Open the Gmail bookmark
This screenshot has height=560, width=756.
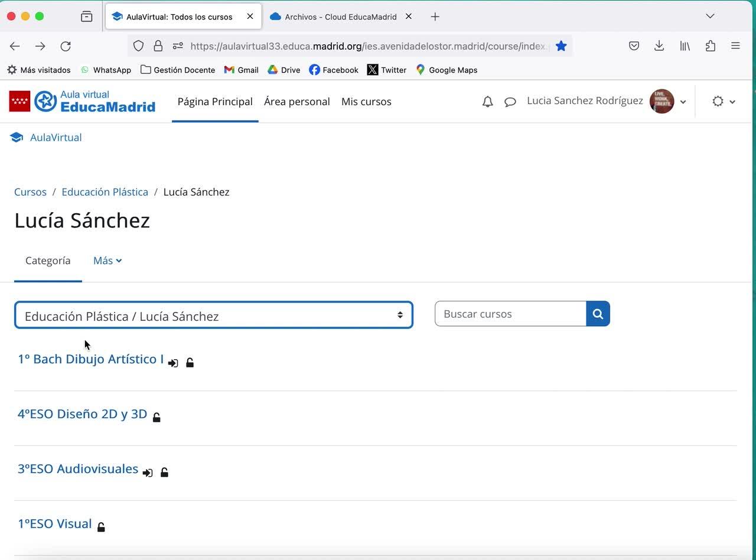(x=242, y=70)
